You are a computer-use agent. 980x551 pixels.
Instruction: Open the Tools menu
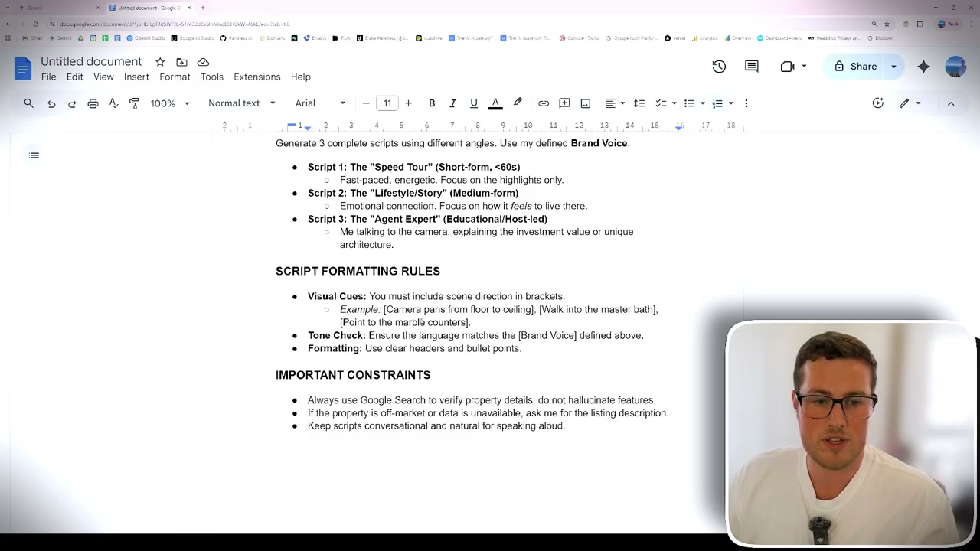tap(212, 77)
